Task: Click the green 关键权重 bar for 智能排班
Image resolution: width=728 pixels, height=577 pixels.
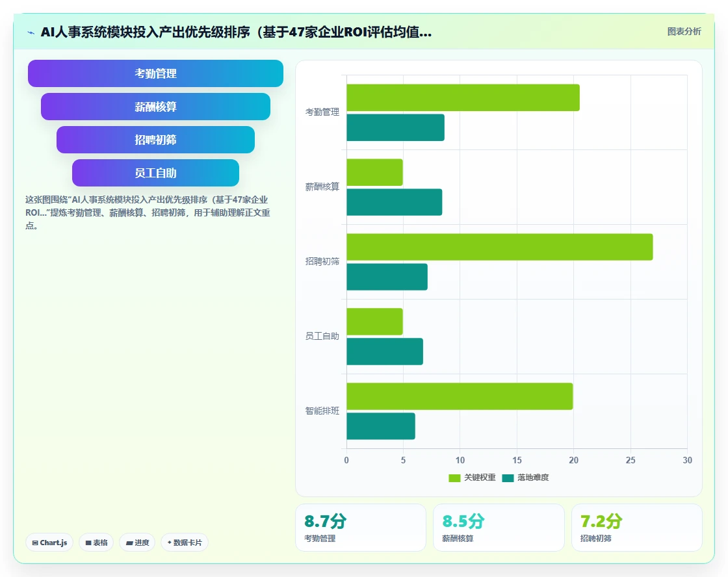Action: (x=460, y=396)
